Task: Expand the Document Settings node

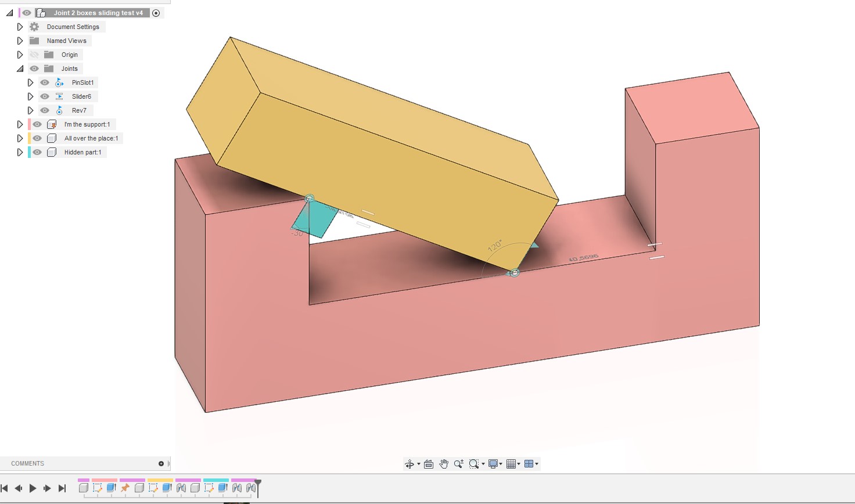Action: pyautogui.click(x=20, y=27)
